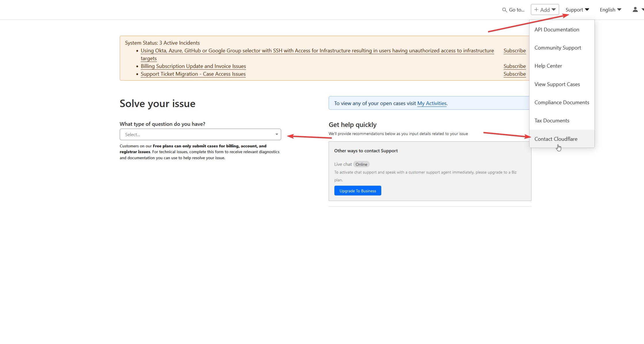Choose Community Support from menu
Image resolution: width=644 pixels, height=344 pixels.
tap(557, 48)
